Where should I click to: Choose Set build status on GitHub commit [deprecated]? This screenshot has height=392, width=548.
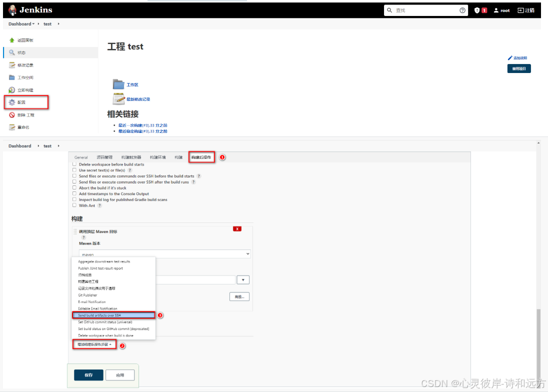pyautogui.click(x=113, y=329)
